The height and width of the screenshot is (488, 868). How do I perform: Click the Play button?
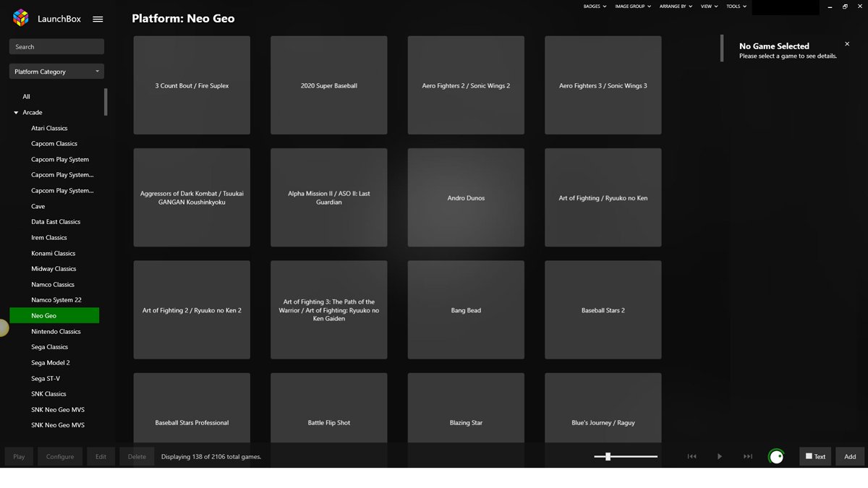[x=19, y=456]
